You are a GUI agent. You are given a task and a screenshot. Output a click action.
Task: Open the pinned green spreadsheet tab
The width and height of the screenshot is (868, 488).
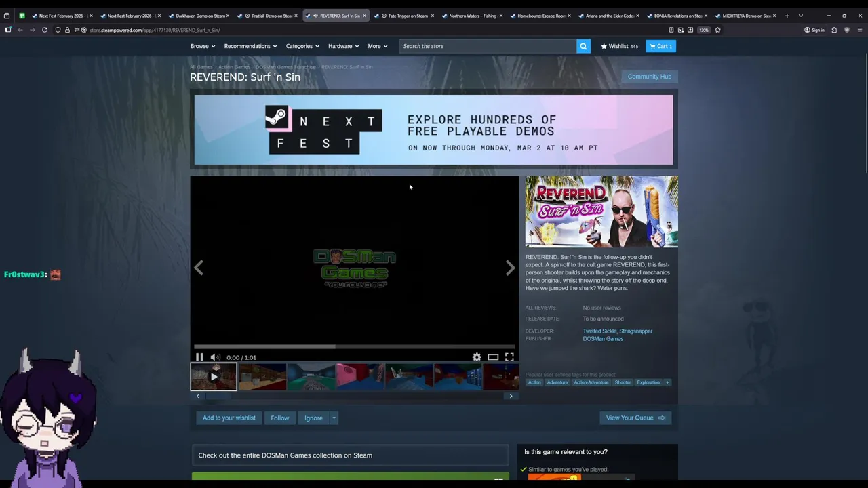click(22, 16)
